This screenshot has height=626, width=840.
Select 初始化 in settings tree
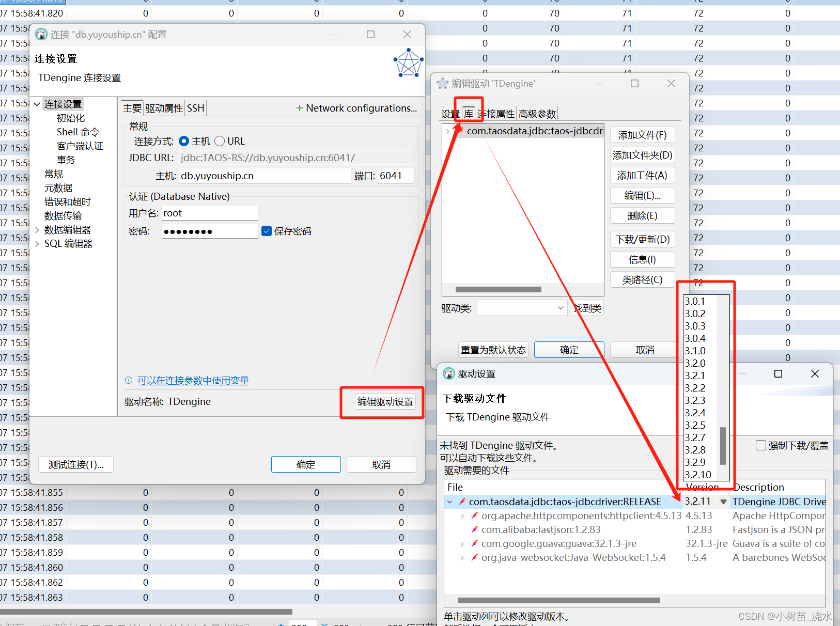[x=71, y=118]
